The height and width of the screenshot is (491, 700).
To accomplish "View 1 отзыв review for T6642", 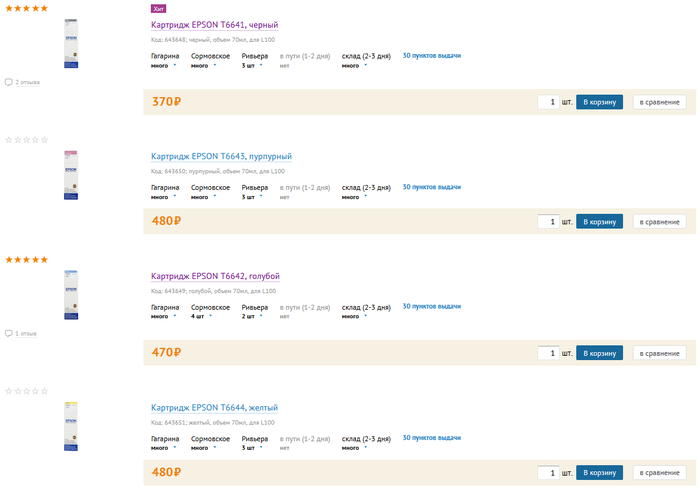I will (x=26, y=333).
